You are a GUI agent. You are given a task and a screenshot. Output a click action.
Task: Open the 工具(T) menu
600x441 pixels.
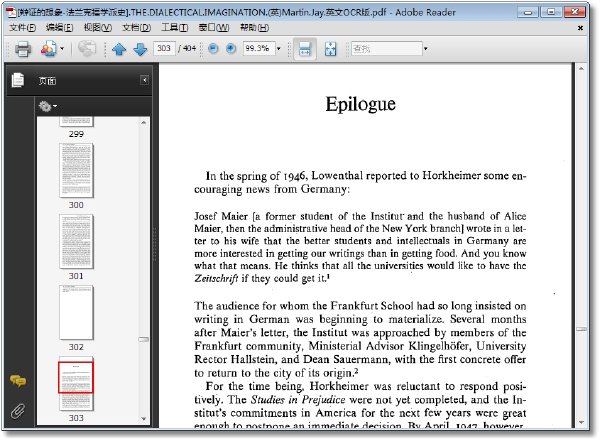click(x=174, y=28)
